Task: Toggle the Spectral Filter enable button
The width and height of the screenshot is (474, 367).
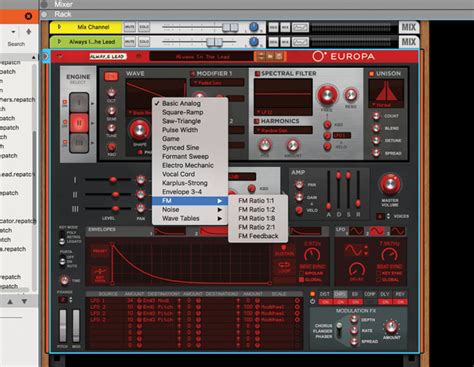Action: (x=257, y=73)
